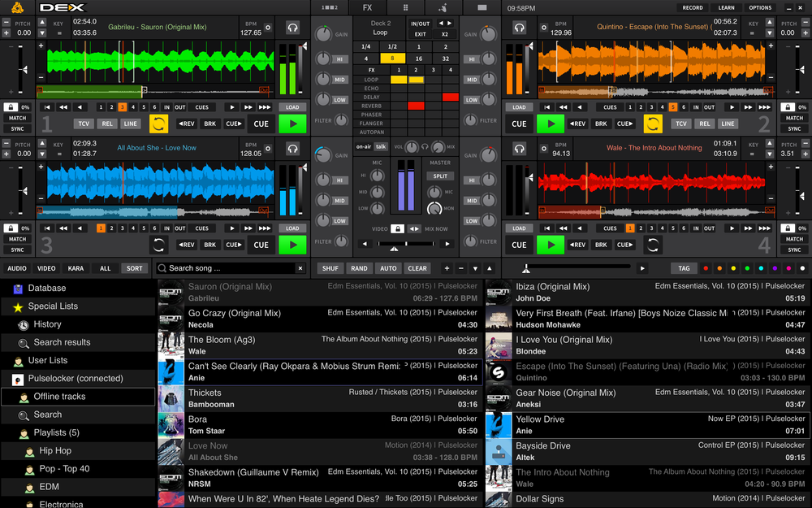This screenshot has height=508, width=812.
Task: Expand the Pulselocker (connected) section
Action: point(18,379)
